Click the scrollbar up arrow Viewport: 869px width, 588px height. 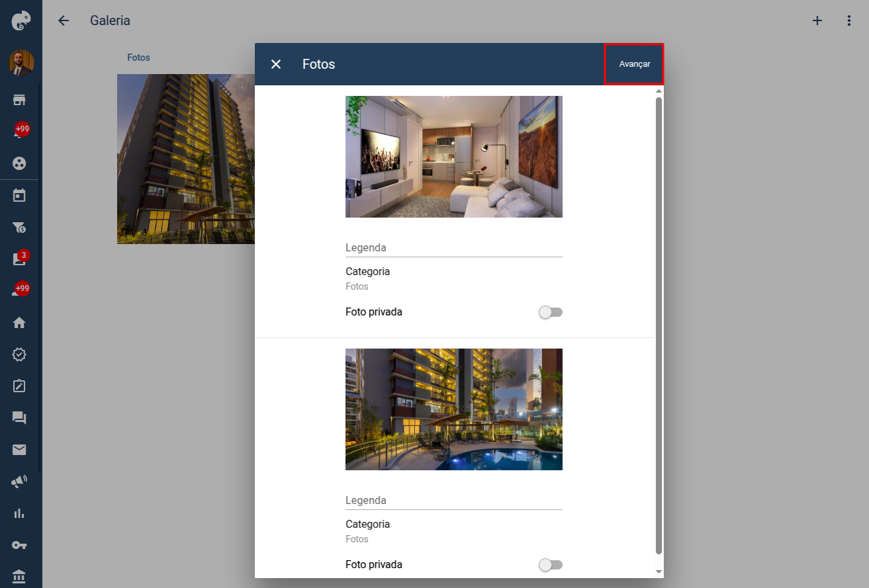(x=659, y=91)
